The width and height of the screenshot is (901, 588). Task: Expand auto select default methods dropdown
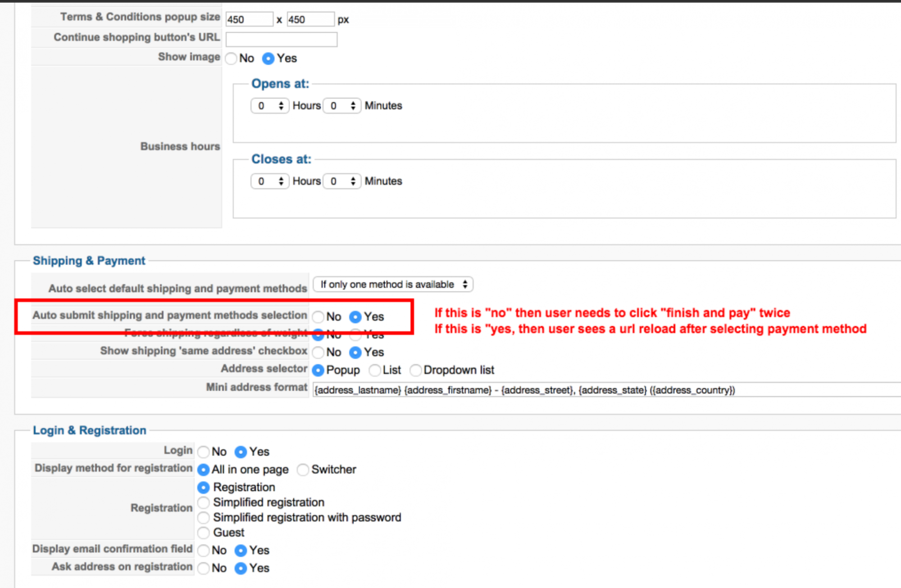pyautogui.click(x=393, y=285)
